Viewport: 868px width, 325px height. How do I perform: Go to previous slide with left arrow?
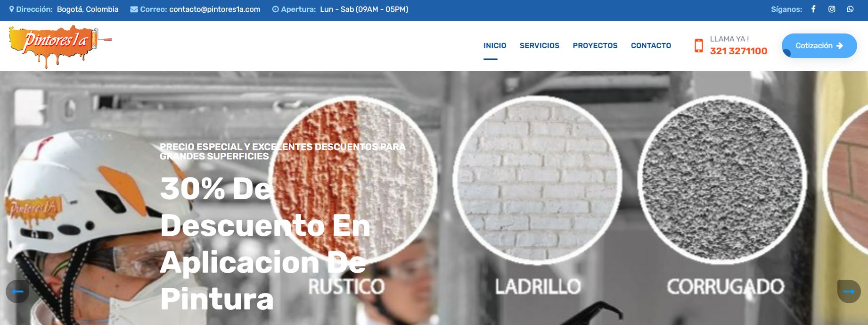pyautogui.click(x=17, y=292)
